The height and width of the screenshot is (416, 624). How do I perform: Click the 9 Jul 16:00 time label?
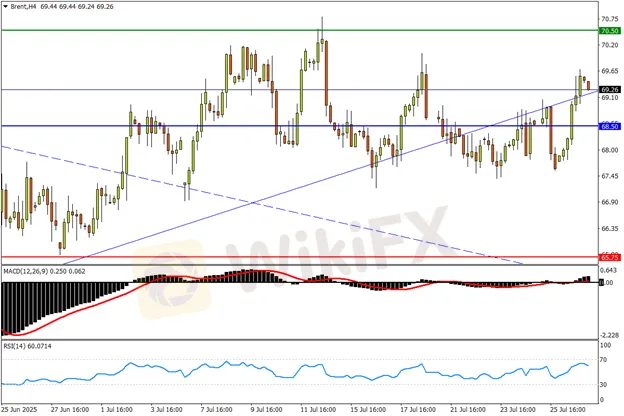point(266,409)
